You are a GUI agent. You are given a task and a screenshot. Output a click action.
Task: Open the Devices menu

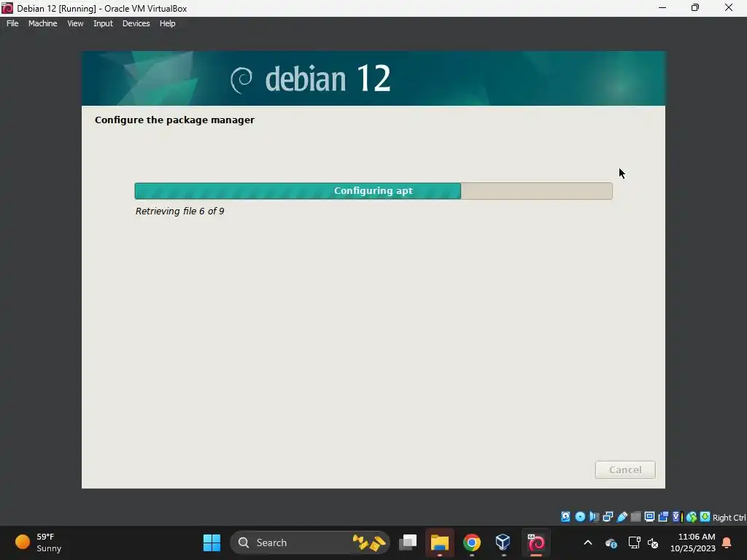click(x=136, y=23)
